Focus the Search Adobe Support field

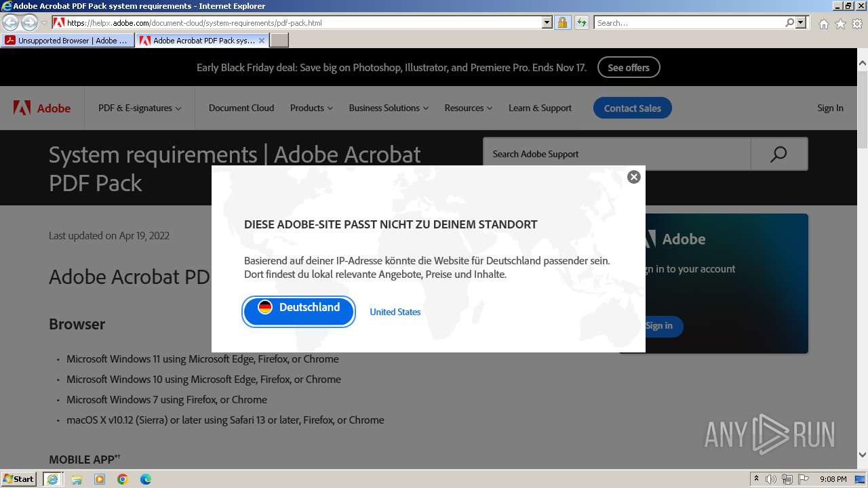[x=616, y=154]
